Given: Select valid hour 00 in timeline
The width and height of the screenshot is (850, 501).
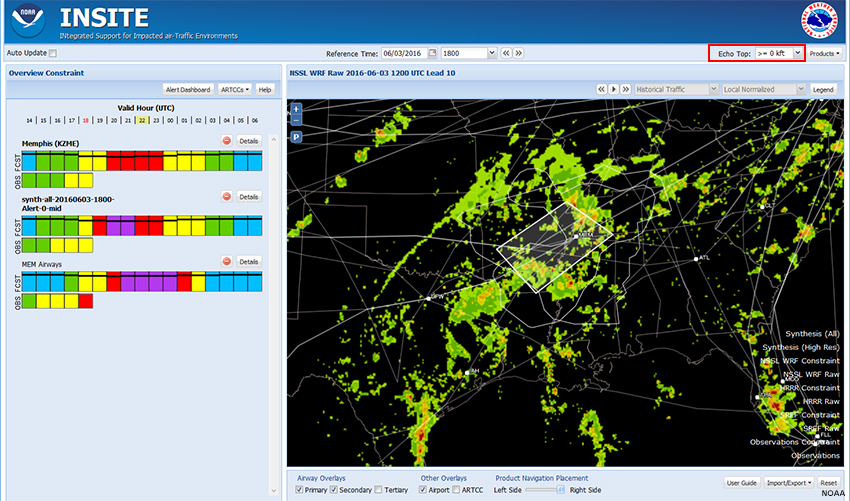Looking at the screenshot, I should pyautogui.click(x=170, y=120).
